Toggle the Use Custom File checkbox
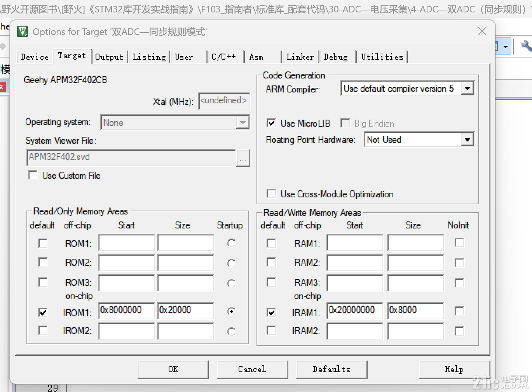This screenshot has height=392, width=532. click(33, 175)
